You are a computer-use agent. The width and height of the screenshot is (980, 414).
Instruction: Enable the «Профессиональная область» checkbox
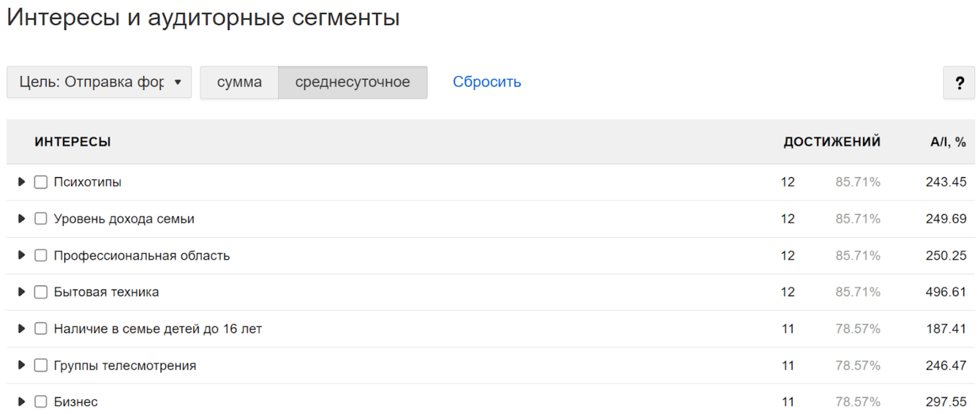pyautogui.click(x=41, y=255)
